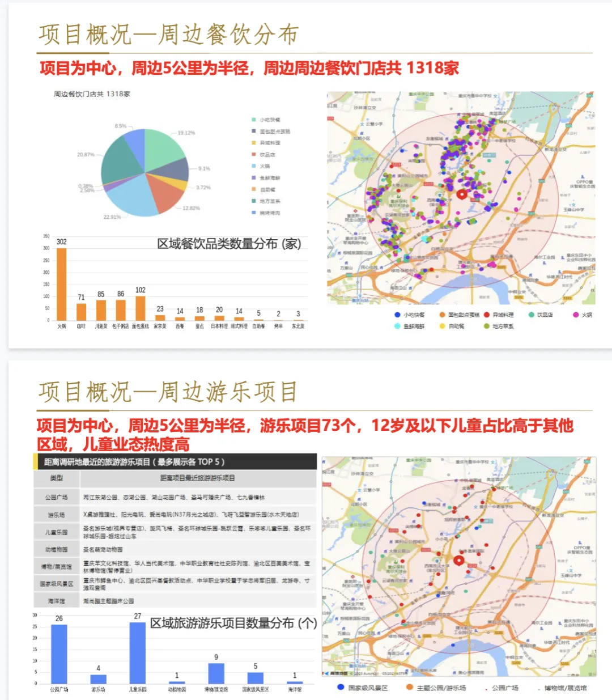The width and height of the screenshot is (612, 700).
Task: Click the 火锅 bar valued 302
Action: point(62,284)
